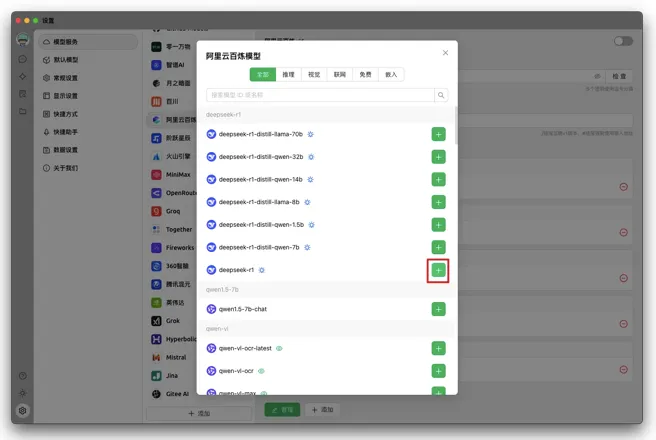Open the folder files icon in sidebar

click(23, 111)
